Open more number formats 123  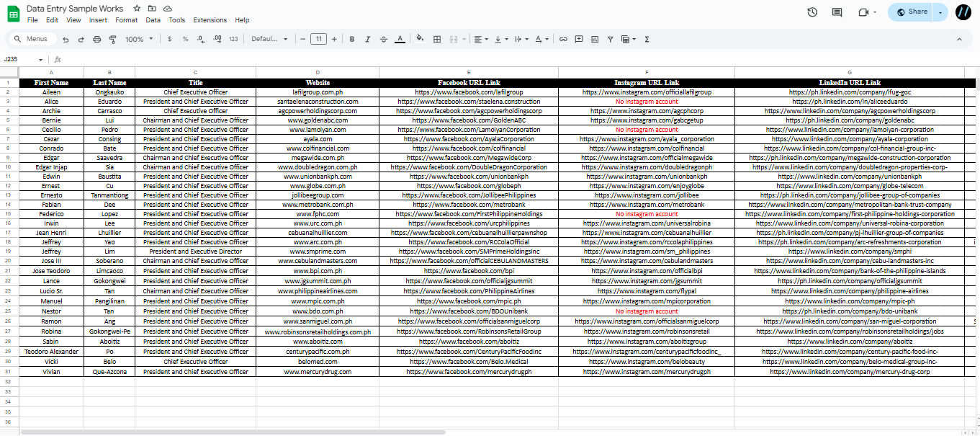tap(233, 39)
